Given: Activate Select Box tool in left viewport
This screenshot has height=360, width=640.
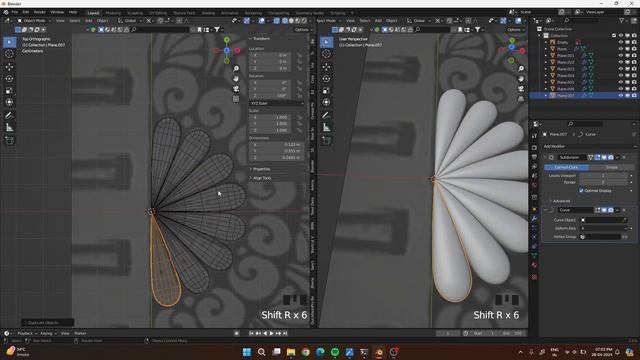Looking at the screenshot, I should point(9,42).
